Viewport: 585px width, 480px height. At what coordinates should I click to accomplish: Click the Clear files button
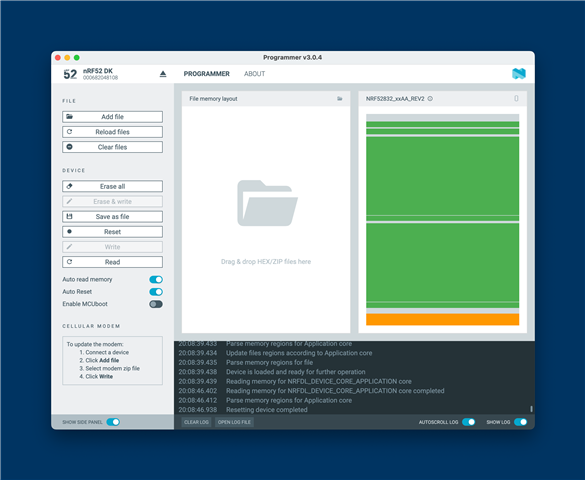(112, 147)
